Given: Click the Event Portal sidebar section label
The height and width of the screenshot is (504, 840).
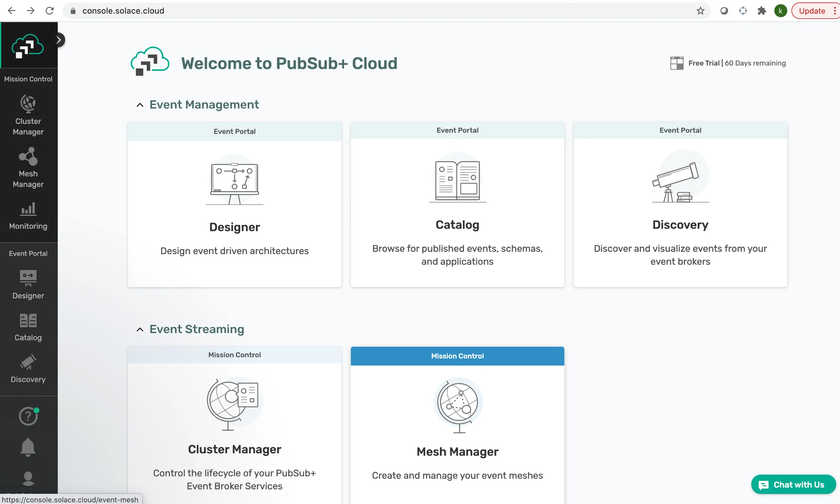Looking at the screenshot, I should point(28,253).
